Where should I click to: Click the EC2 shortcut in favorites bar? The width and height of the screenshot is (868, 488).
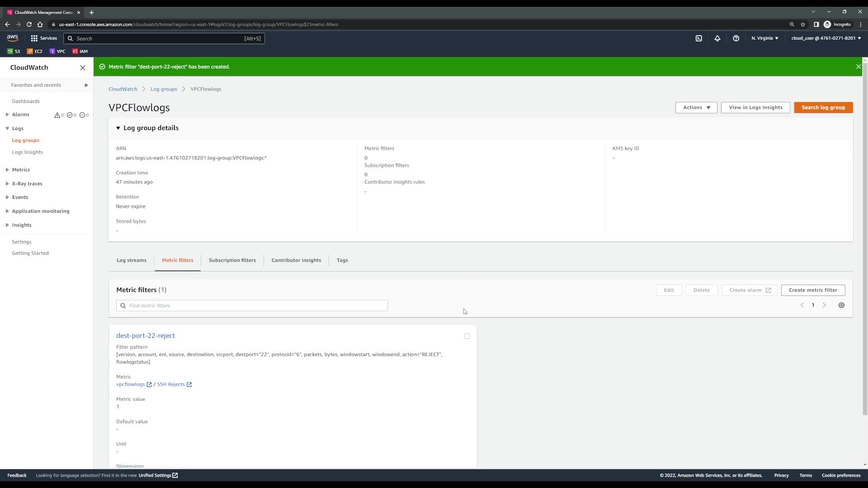tap(35, 52)
